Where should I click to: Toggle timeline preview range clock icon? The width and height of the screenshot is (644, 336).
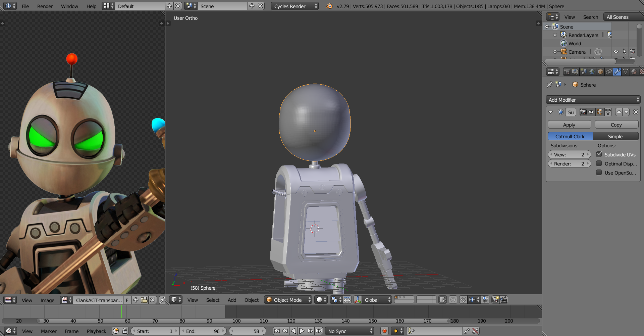[116, 331]
